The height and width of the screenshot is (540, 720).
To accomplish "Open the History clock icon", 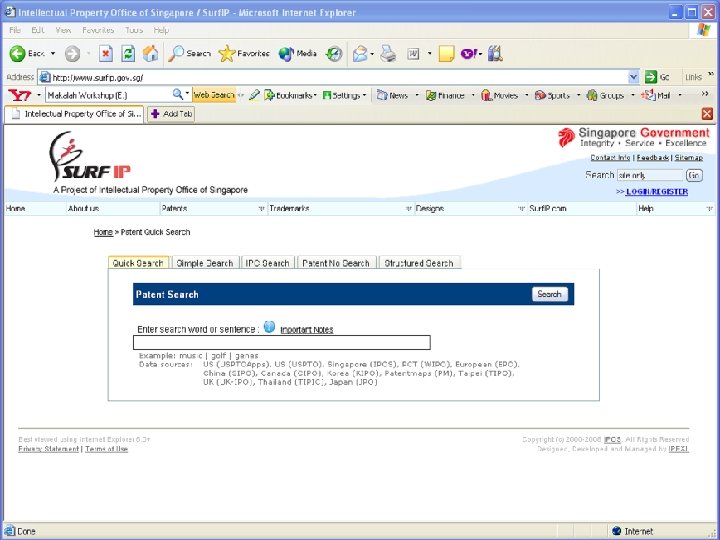I will pyautogui.click(x=334, y=54).
